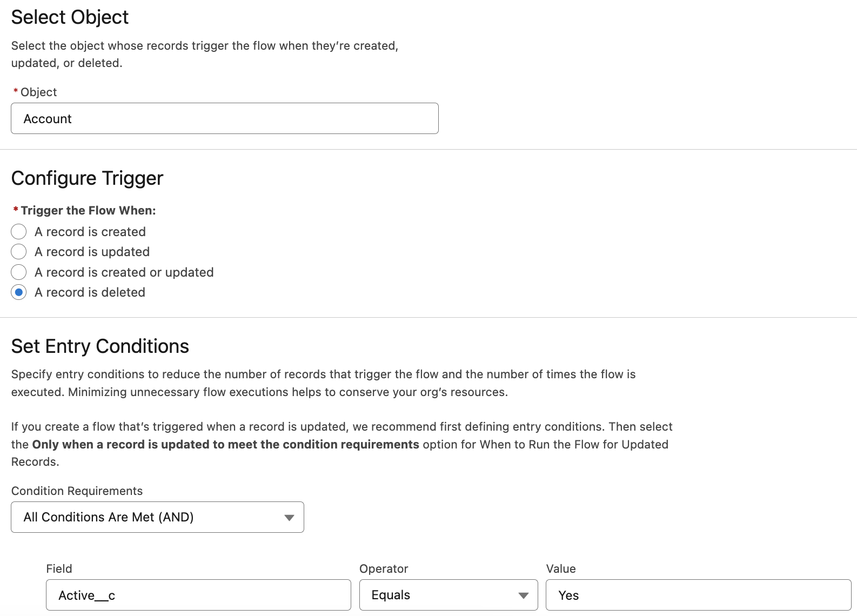Click the "Condition Requirements" label

coord(76,491)
